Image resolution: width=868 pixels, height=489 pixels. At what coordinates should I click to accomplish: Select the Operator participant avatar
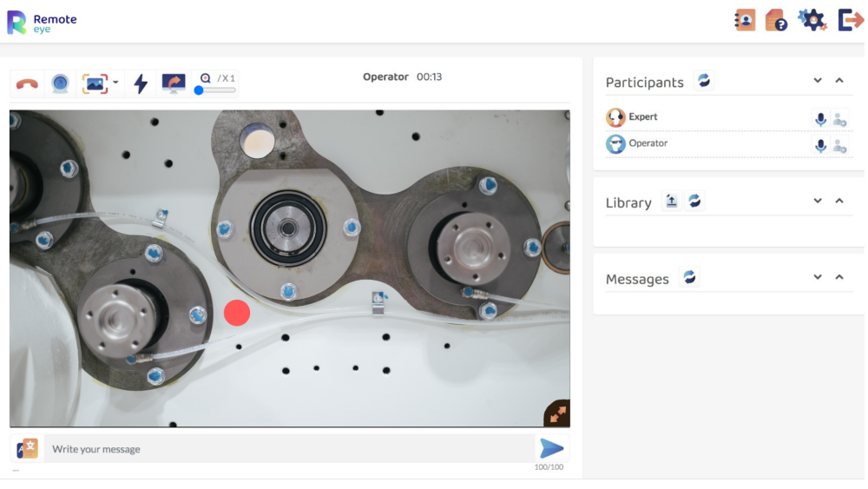tap(615, 144)
